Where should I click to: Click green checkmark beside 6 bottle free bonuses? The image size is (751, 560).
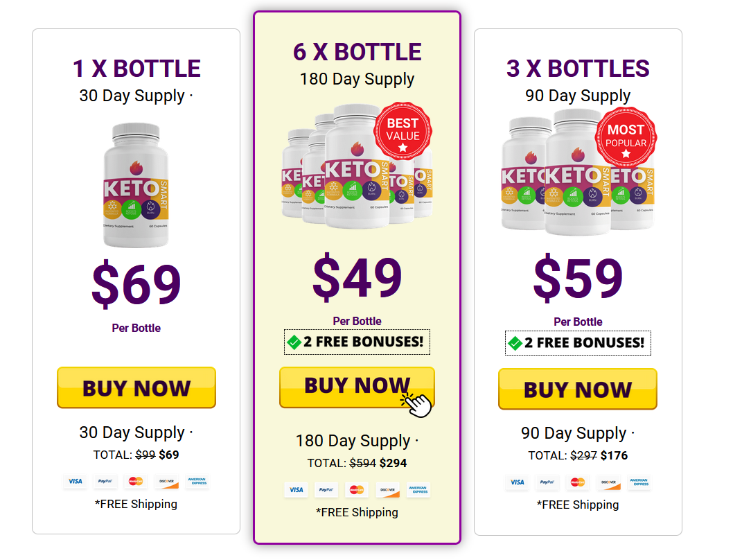tap(294, 342)
